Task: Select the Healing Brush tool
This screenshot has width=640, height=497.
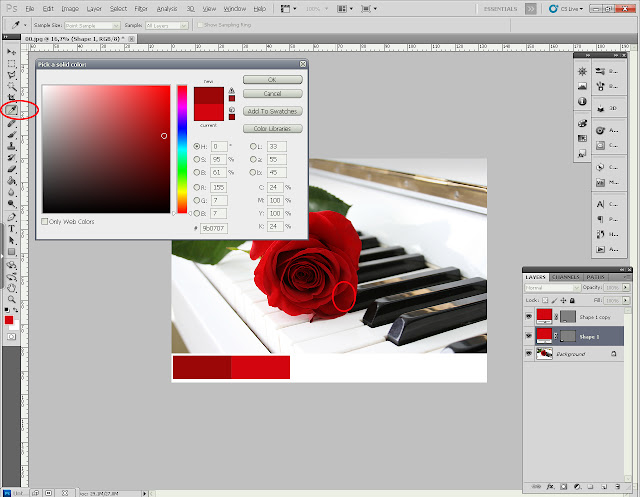Action: click(11, 123)
